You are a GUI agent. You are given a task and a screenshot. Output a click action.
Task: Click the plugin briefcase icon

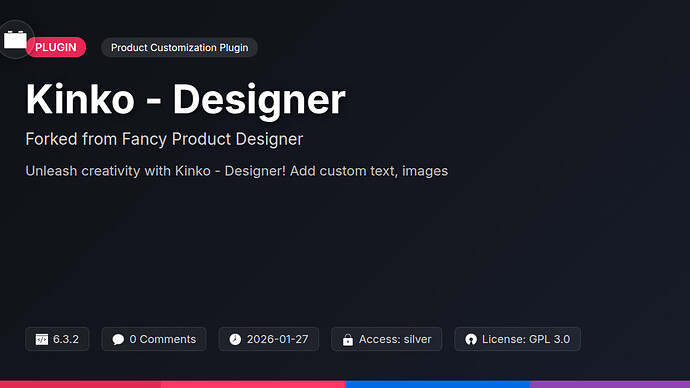click(15, 40)
